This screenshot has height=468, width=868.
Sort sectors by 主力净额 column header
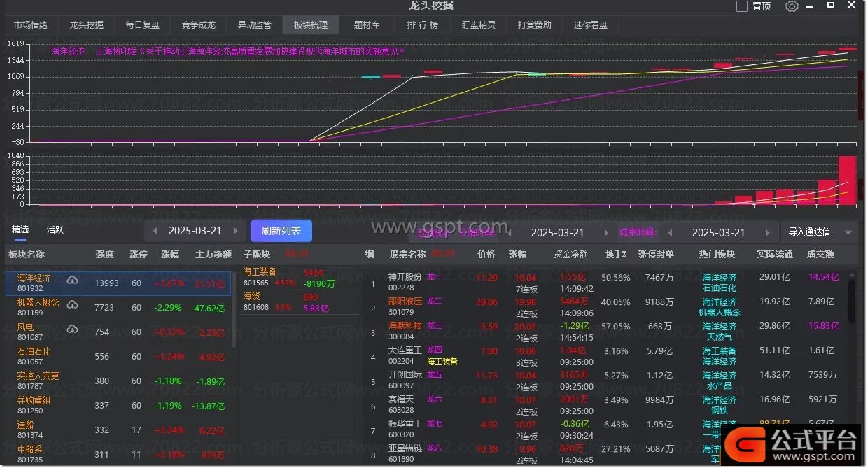(x=213, y=255)
